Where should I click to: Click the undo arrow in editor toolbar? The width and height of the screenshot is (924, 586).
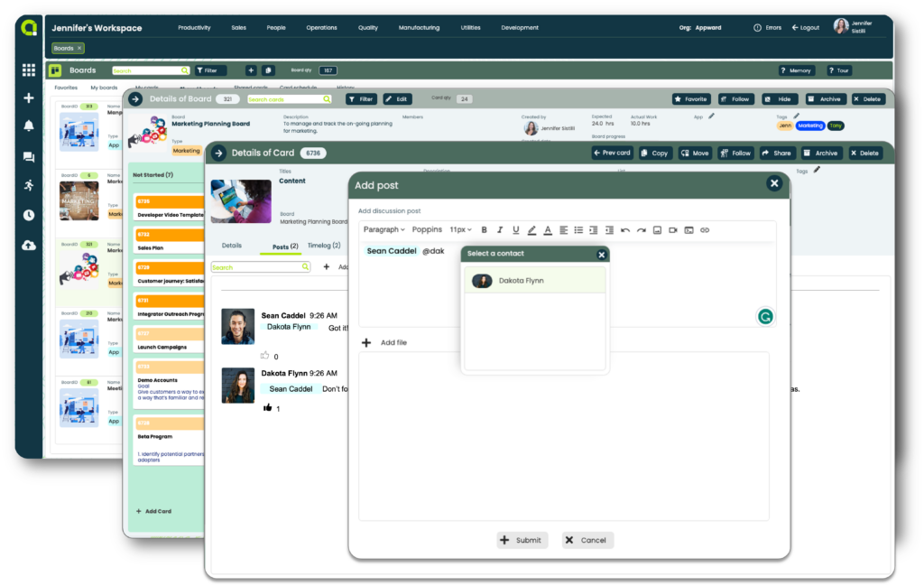[625, 230]
